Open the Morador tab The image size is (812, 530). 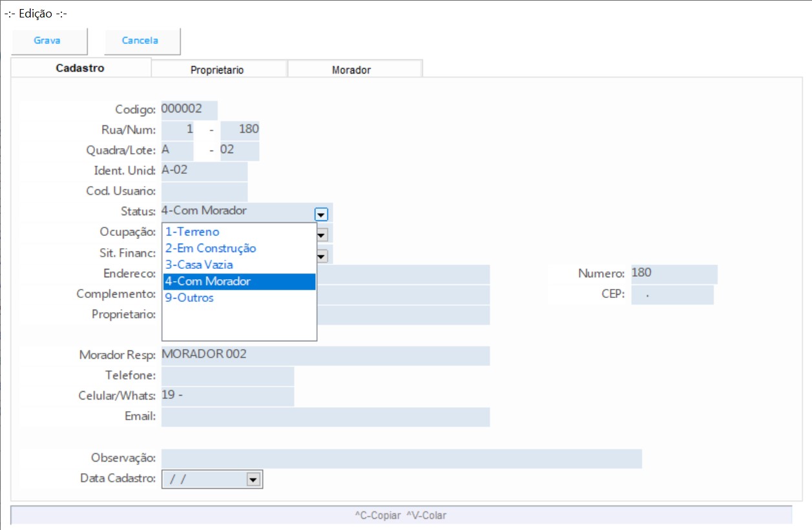351,70
